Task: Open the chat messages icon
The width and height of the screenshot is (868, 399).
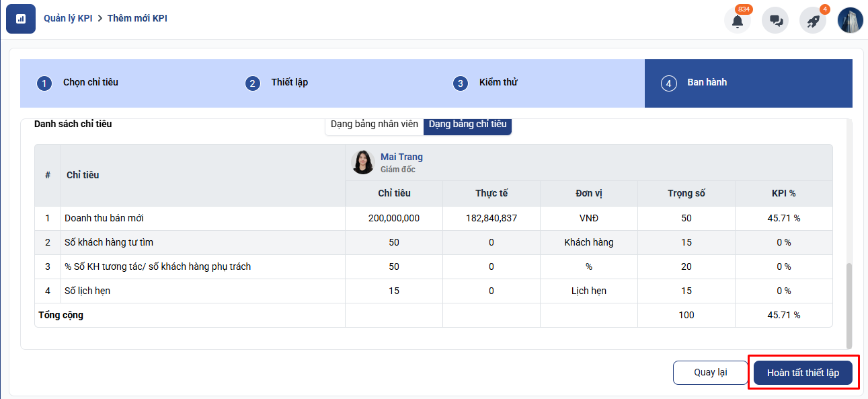Action: [x=775, y=20]
